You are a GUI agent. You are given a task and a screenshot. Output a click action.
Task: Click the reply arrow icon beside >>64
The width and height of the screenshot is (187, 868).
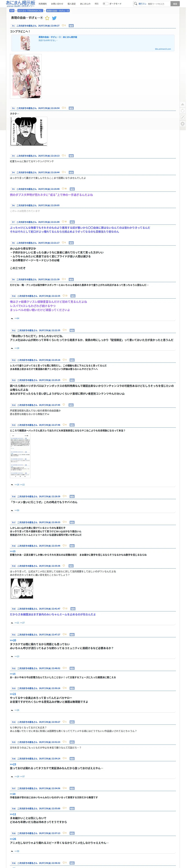click(12, 318)
